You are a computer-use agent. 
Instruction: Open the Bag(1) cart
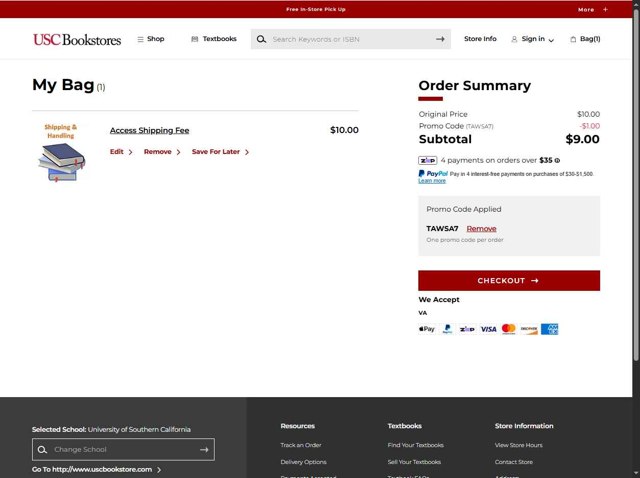[585, 39]
